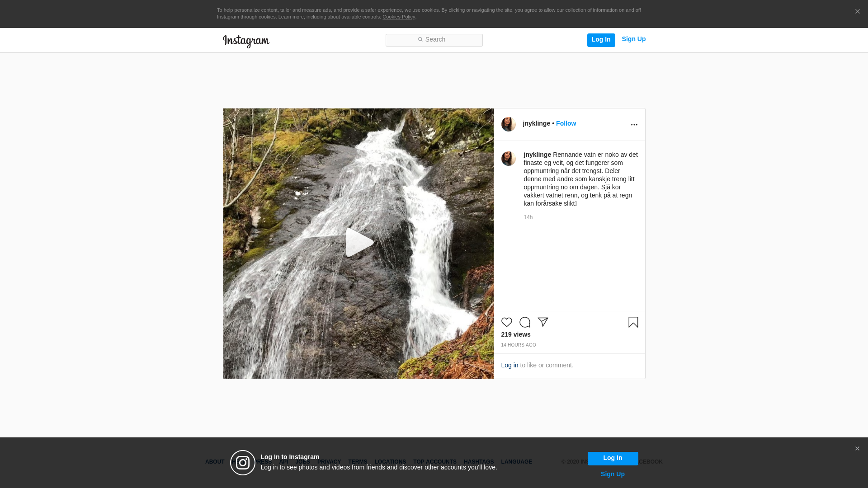Click the Search input field

(x=434, y=40)
